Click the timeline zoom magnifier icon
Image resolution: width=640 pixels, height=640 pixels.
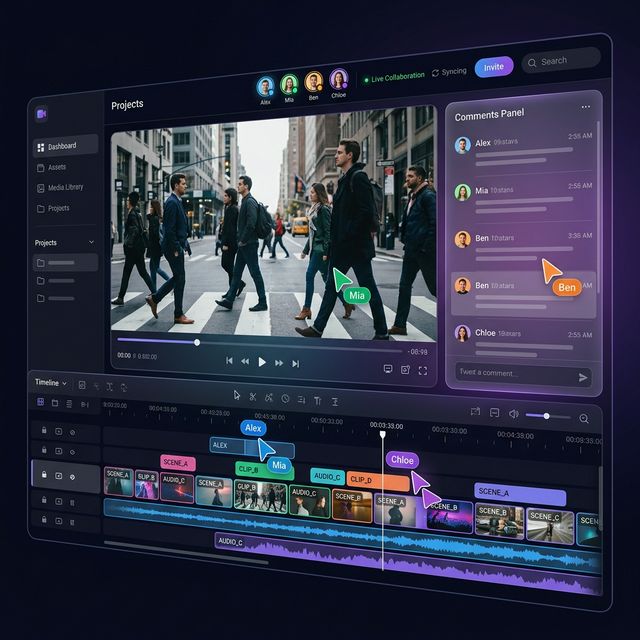(584, 418)
